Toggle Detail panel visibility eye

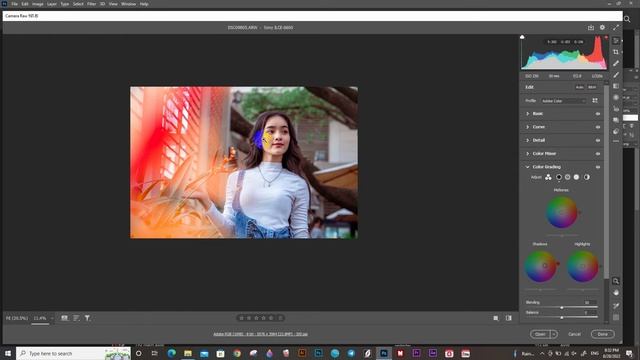[x=598, y=140]
